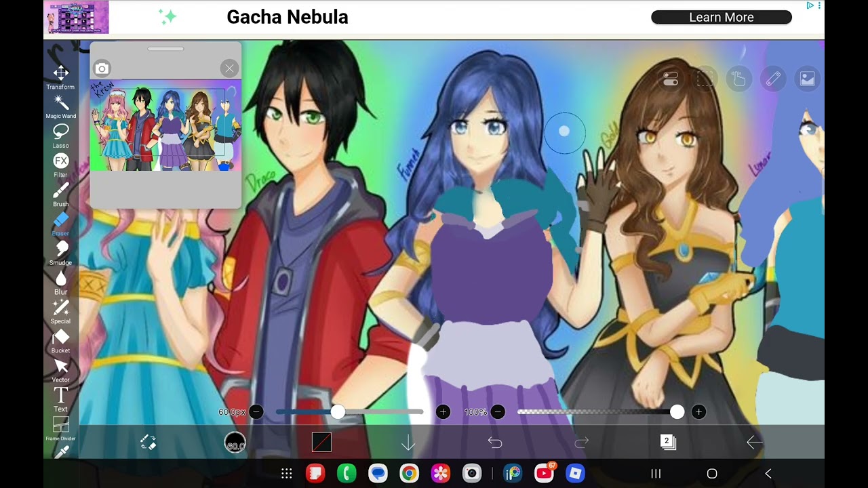Select the Vector tool
The image size is (868, 488).
(60, 370)
